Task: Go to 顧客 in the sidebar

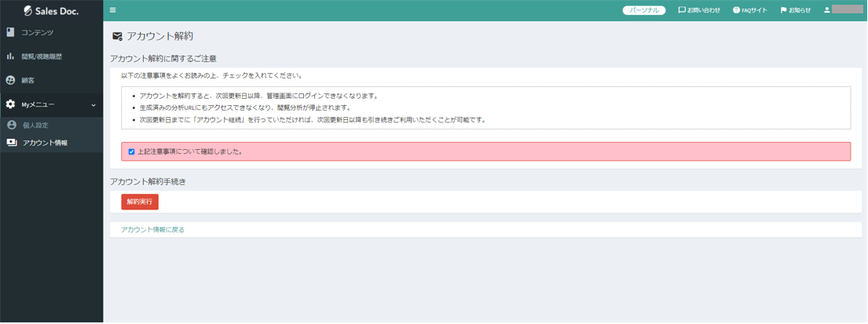Action: 52,80
